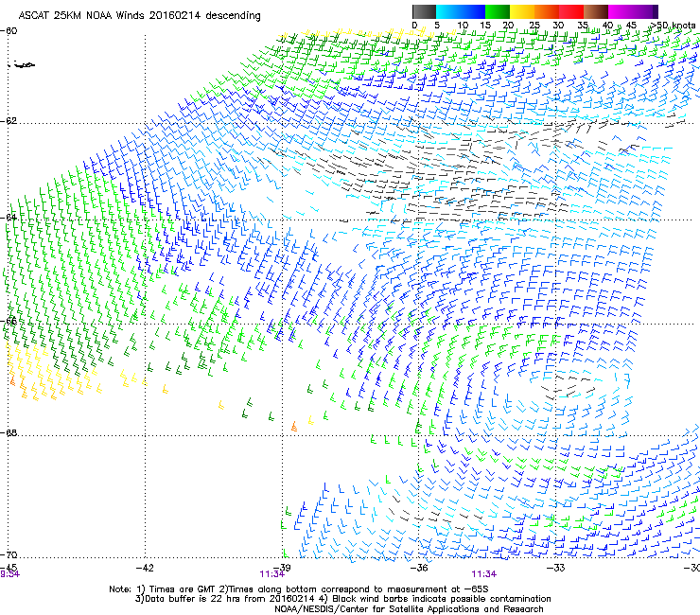Screen dimensions: 700x615
Task: Click the "-45" longitude label
Action: click(9, 568)
